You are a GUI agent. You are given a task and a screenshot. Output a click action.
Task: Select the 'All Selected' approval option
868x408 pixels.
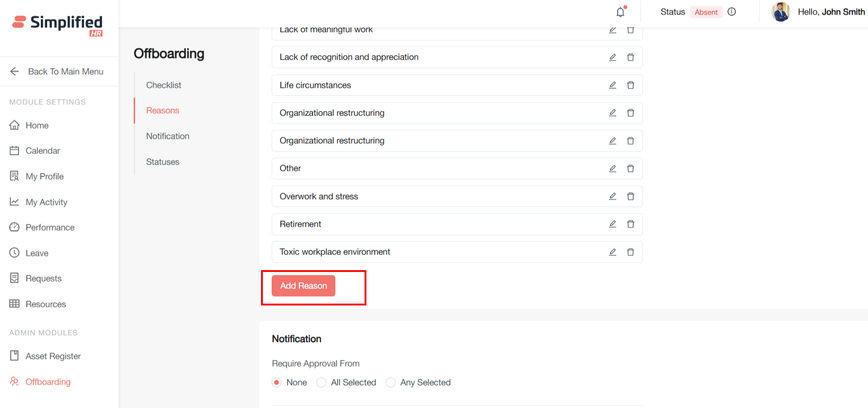click(x=321, y=383)
